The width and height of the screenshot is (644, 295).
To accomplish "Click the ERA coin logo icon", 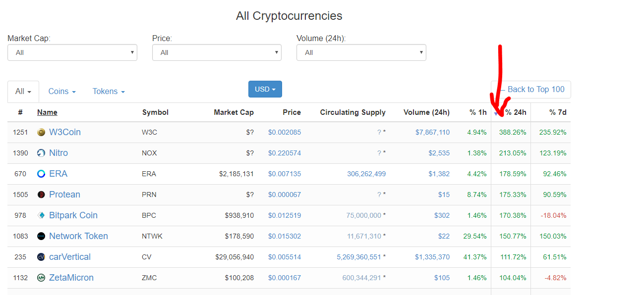I will pos(41,174).
